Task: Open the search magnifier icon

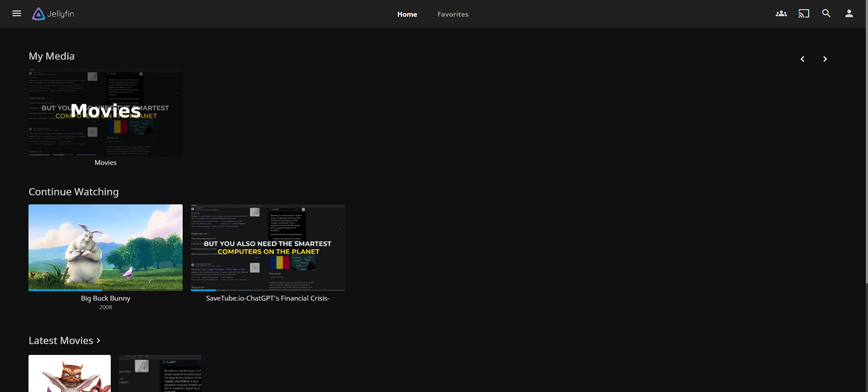Action: [826, 14]
